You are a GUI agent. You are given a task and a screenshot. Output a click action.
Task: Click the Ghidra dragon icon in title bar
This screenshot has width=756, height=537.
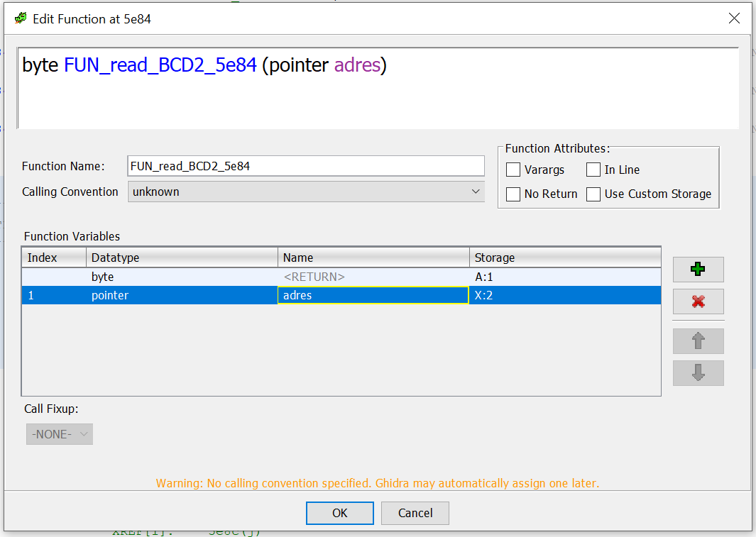pos(21,18)
